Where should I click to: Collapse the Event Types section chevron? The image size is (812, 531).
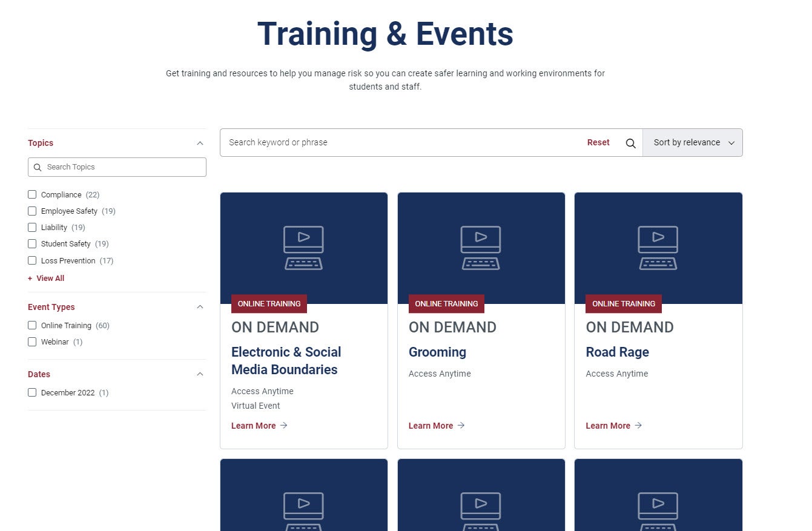(200, 307)
